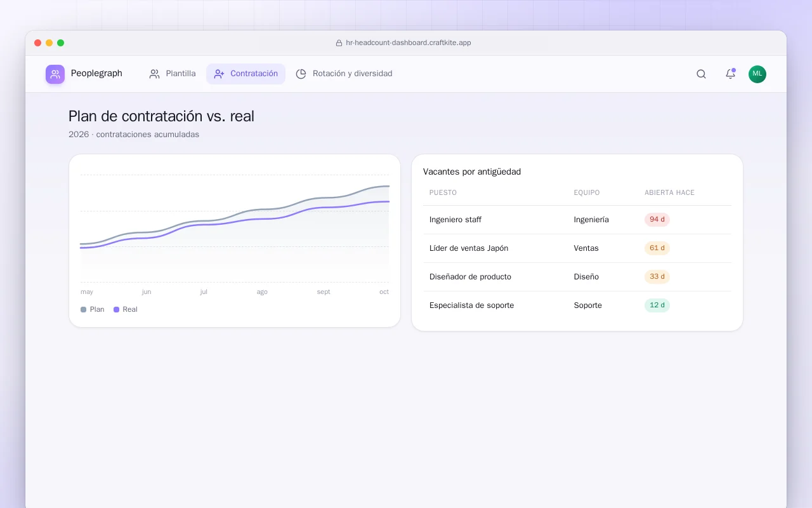812x508 pixels.
Task: Select the Contratación tab
Action: pos(246,74)
